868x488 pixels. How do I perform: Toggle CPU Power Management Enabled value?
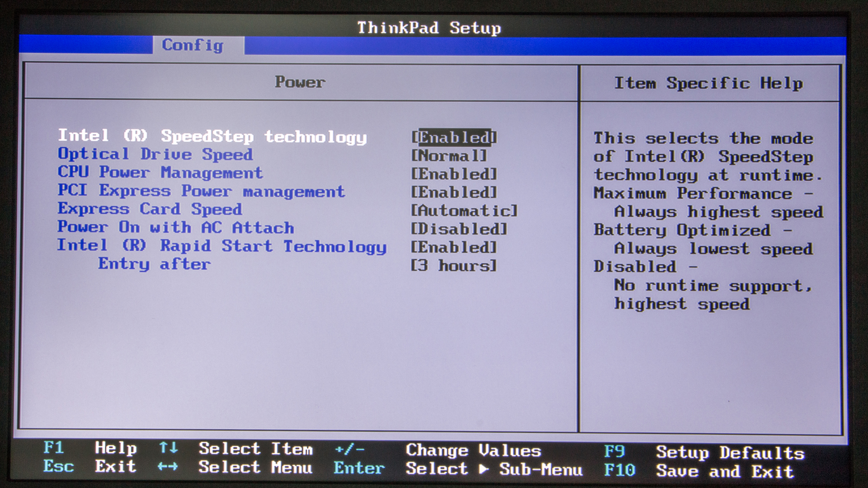[x=454, y=174]
